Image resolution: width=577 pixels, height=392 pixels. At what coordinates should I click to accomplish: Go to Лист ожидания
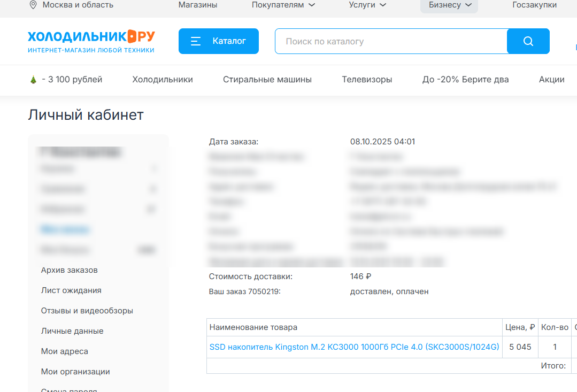pyautogui.click(x=71, y=290)
